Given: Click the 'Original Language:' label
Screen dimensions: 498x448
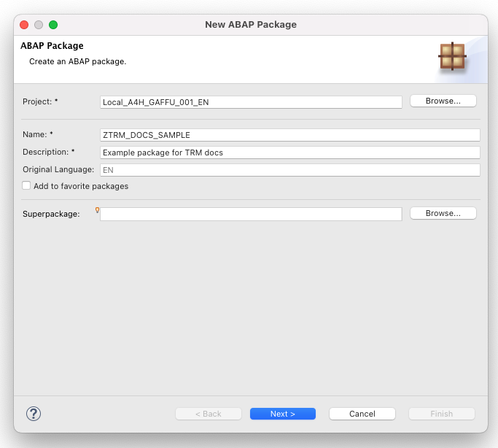Looking at the screenshot, I should [58, 170].
